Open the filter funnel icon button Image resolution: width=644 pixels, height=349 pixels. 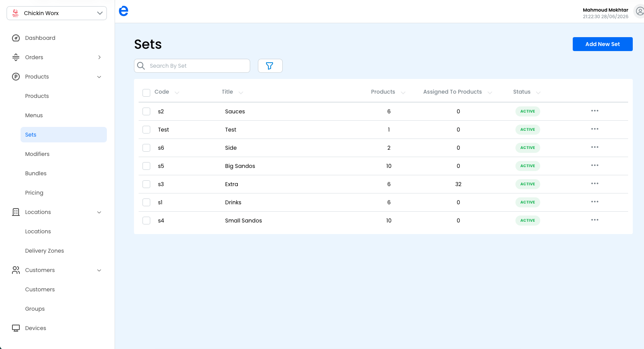[x=270, y=66]
